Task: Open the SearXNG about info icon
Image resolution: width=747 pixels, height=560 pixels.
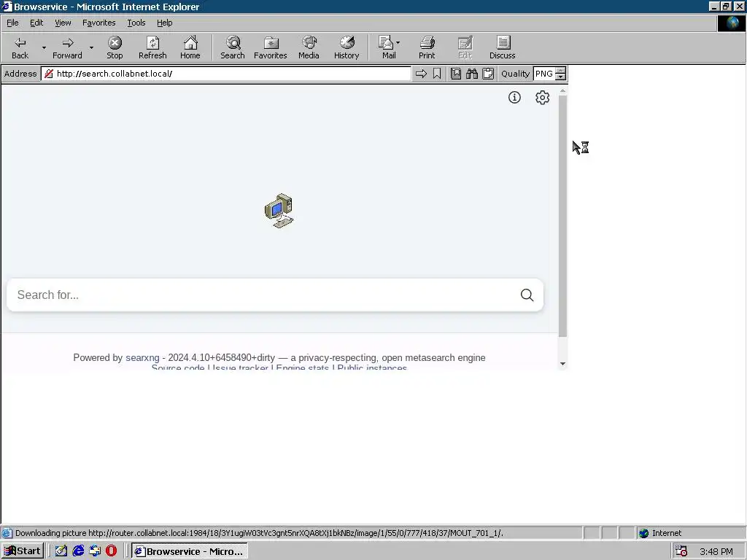Action: [514, 98]
